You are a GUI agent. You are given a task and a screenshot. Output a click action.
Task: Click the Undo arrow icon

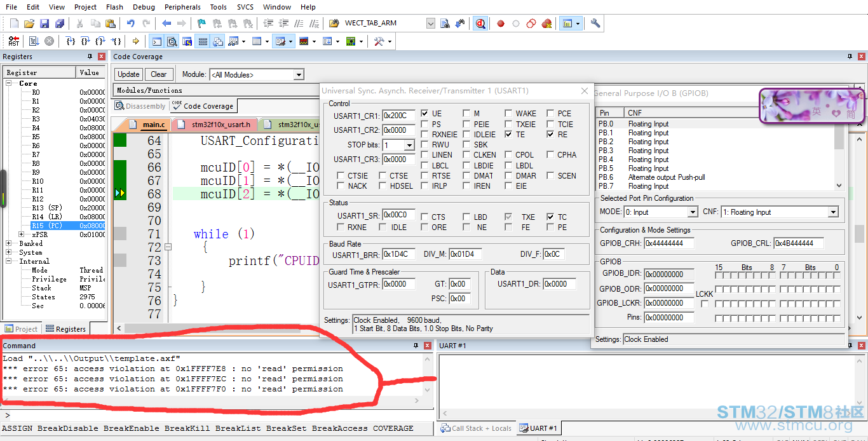click(x=130, y=24)
